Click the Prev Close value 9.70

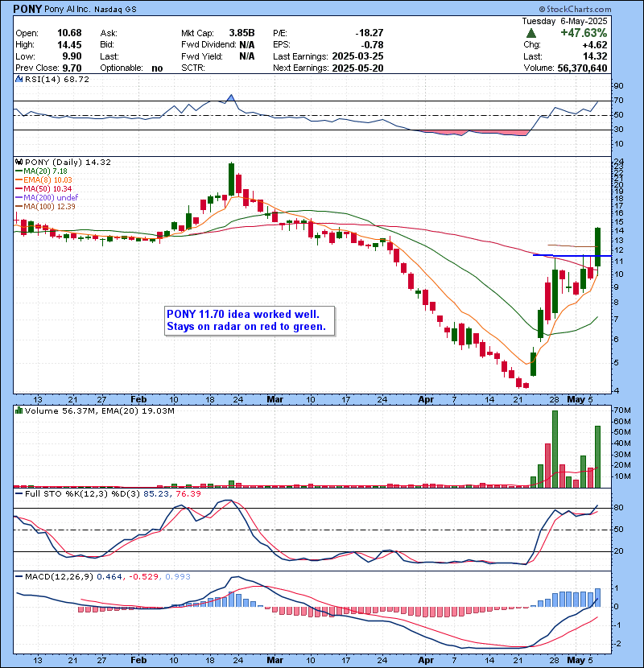[72, 68]
